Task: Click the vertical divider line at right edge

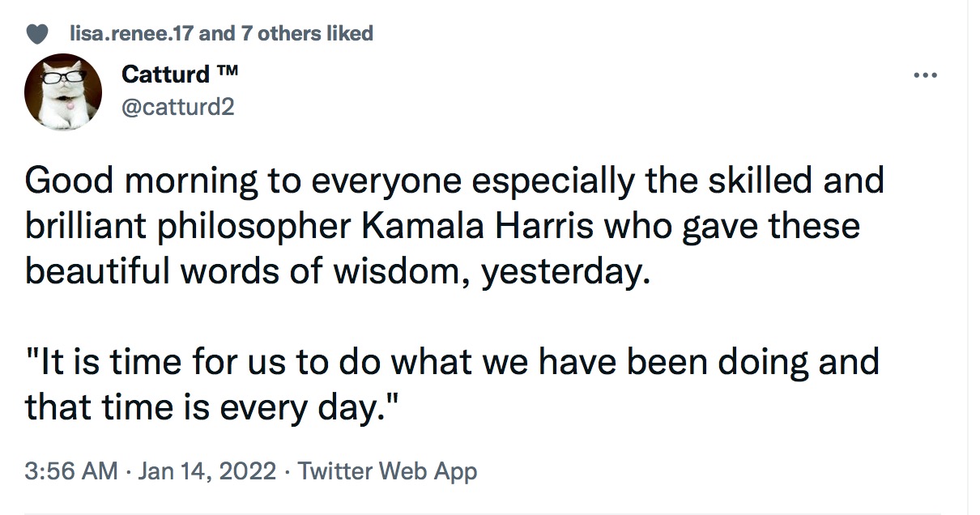Action: [x=969, y=257]
